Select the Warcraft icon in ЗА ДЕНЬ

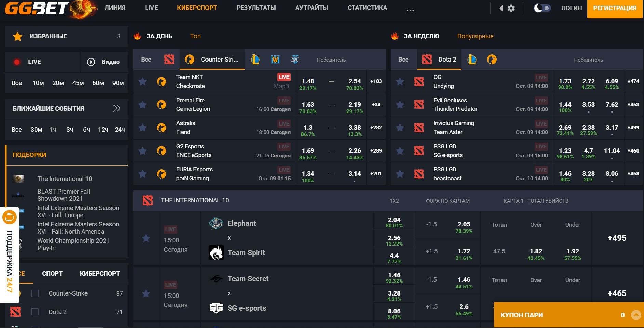275,60
